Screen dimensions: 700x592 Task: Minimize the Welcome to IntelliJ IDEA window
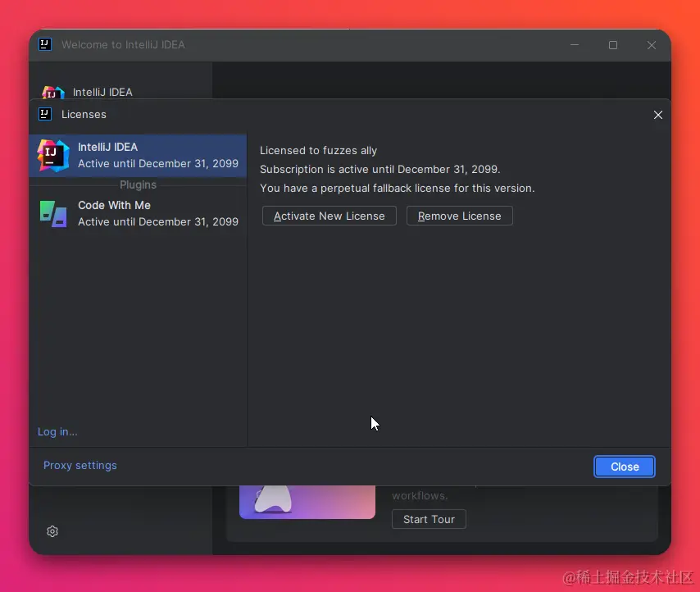click(575, 45)
